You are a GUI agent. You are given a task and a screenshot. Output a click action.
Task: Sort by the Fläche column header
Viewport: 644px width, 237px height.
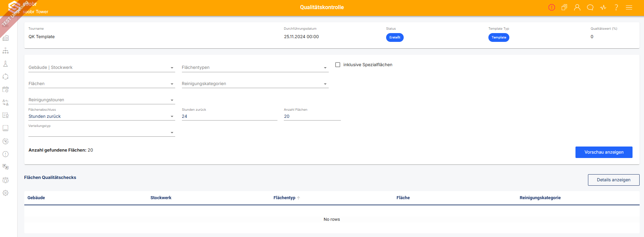(403, 198)
